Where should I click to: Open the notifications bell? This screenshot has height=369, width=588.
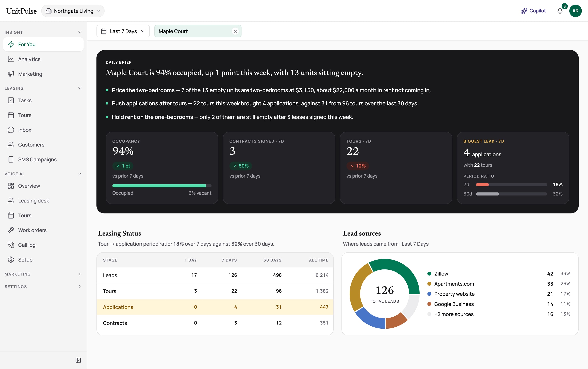[x=560, y=11]
